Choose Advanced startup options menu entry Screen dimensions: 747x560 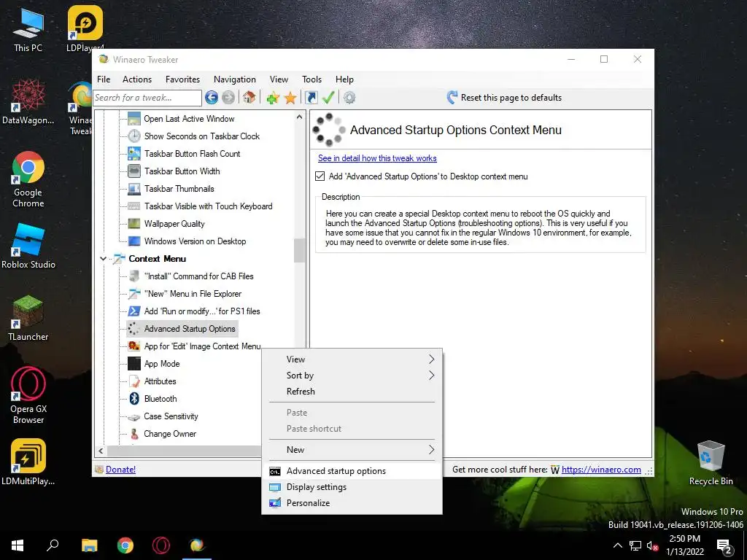(352, 471)
